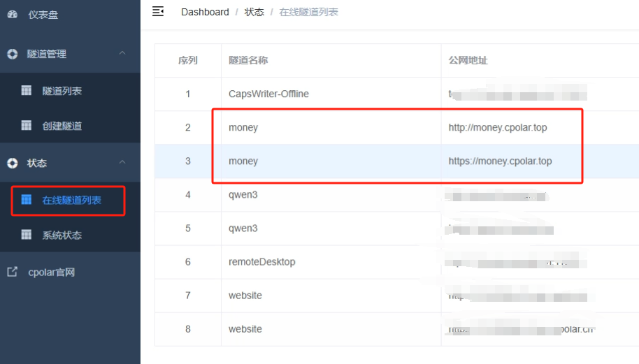Click the external link icon beside cpolar官网
Image resolution: width=639 pixels, height=364 pixels.
pos(12,272)
